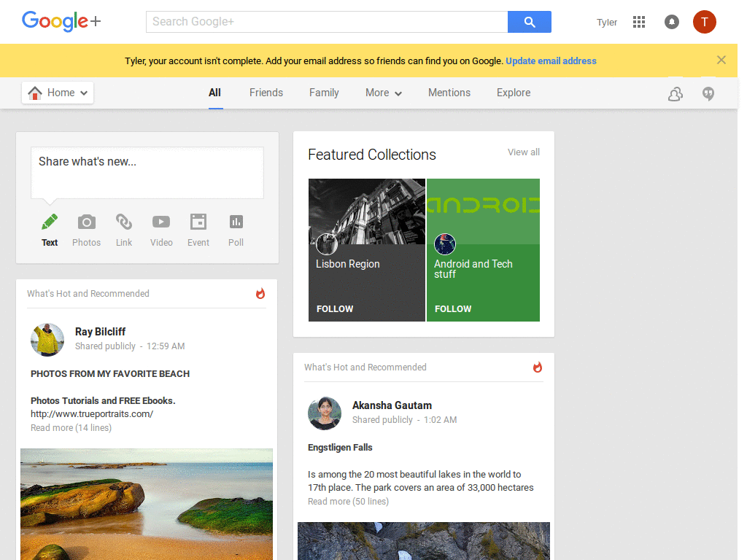
Task: Click the Update email address link
Action: (551, 61)
